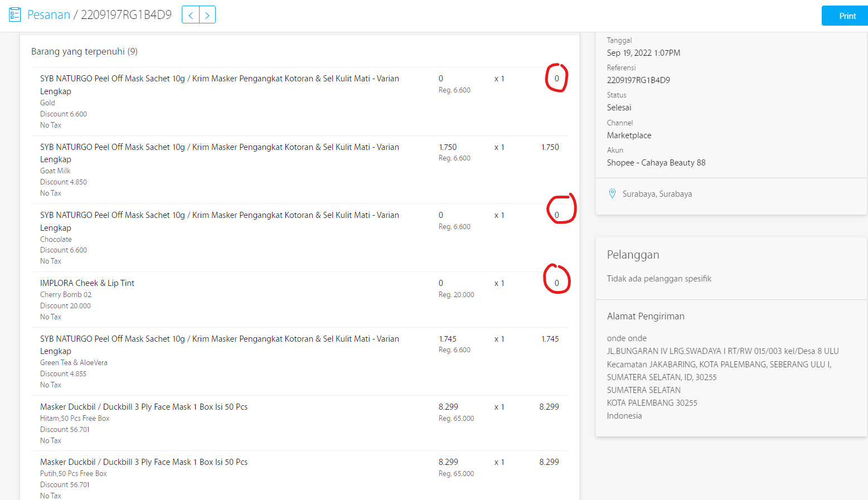This screenshot has height=500, width=868.
Task: Click 'Discount 4.850' under Goat Milk item
Action: (x=64, y=182)
